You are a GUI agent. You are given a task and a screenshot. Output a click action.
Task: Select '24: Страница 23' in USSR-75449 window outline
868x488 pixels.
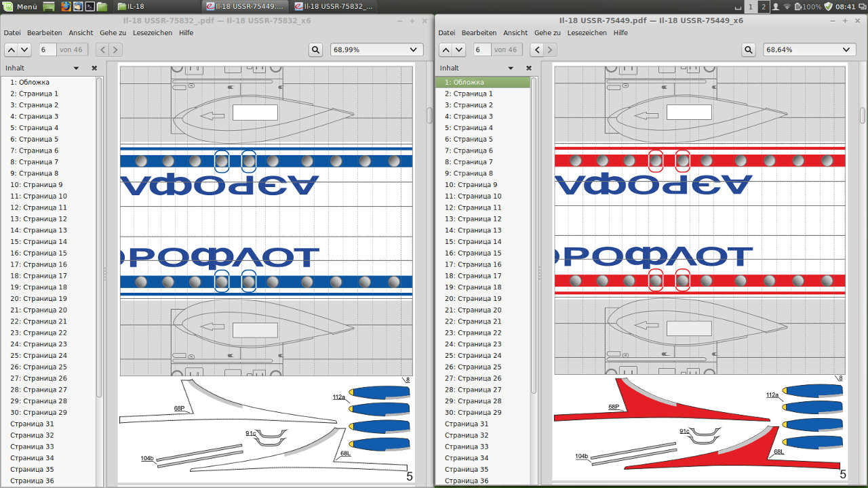[x=483, y=344]
